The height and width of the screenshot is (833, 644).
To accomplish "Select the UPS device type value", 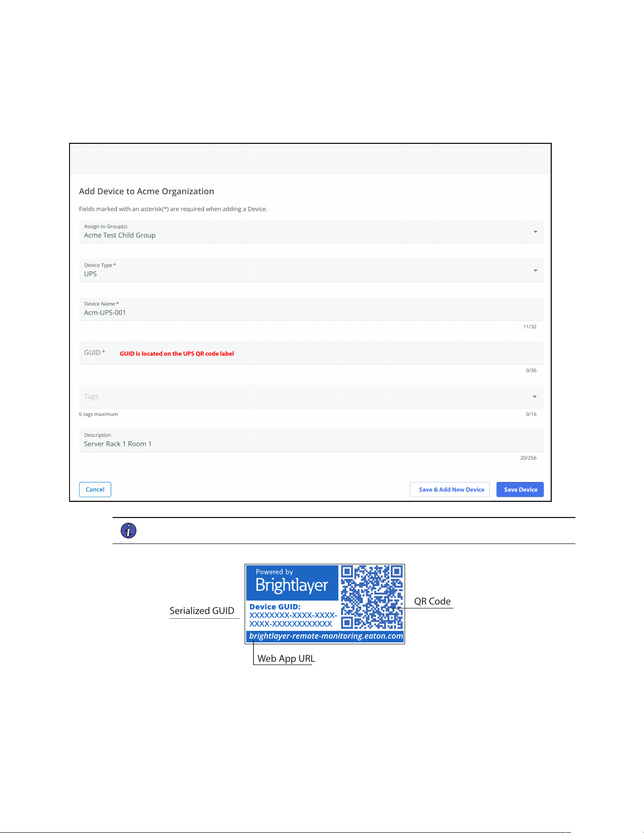I will (90, 274).
